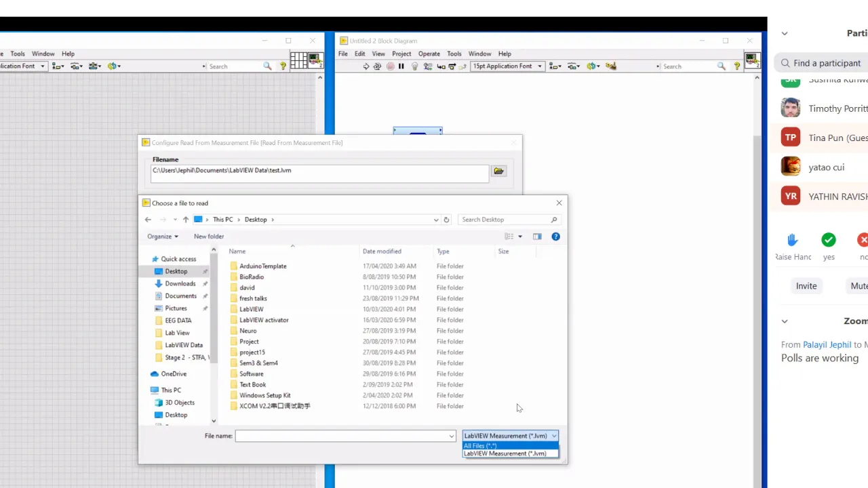Click Search field in Block Diagram toolbar
Image resolution: width=868 pixels, height=488 pixels.
click(x=688, y=66)
